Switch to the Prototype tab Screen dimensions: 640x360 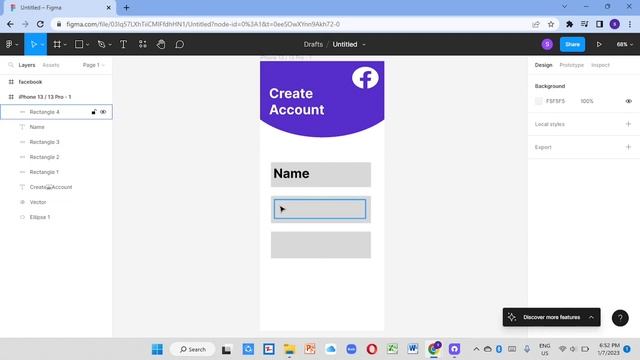[571, 65]
